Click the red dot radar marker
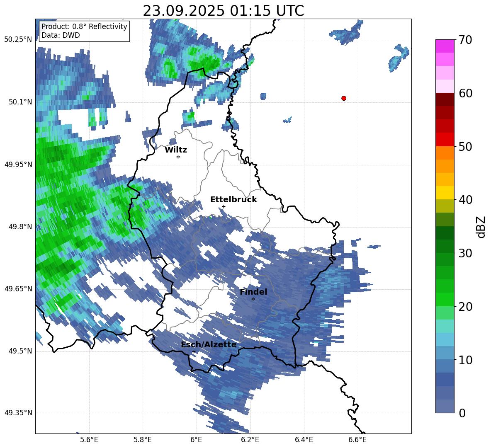The image size is (491, 448). coord(343,98)
